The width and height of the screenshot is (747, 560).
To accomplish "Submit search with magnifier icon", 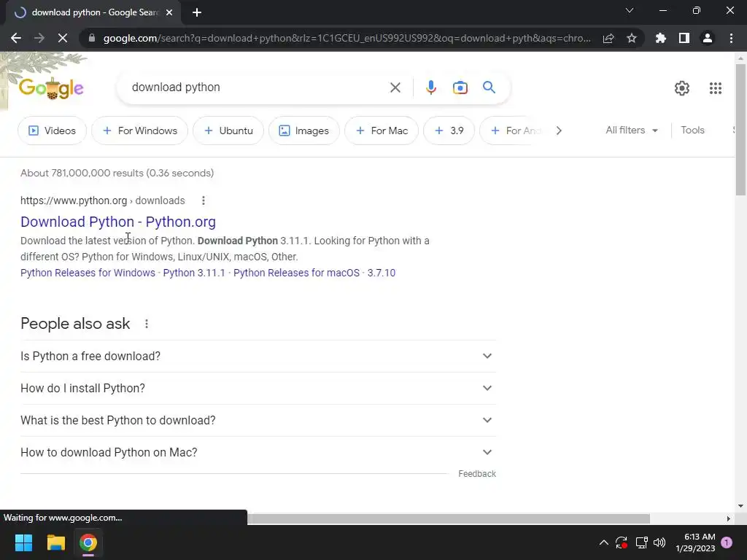I will click(x=489, y=87).
